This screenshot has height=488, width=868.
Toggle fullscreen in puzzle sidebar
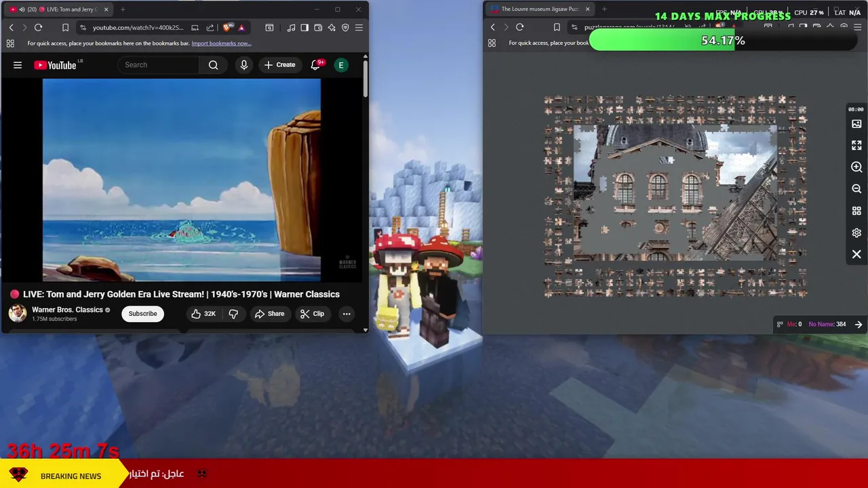coord(856,145)
